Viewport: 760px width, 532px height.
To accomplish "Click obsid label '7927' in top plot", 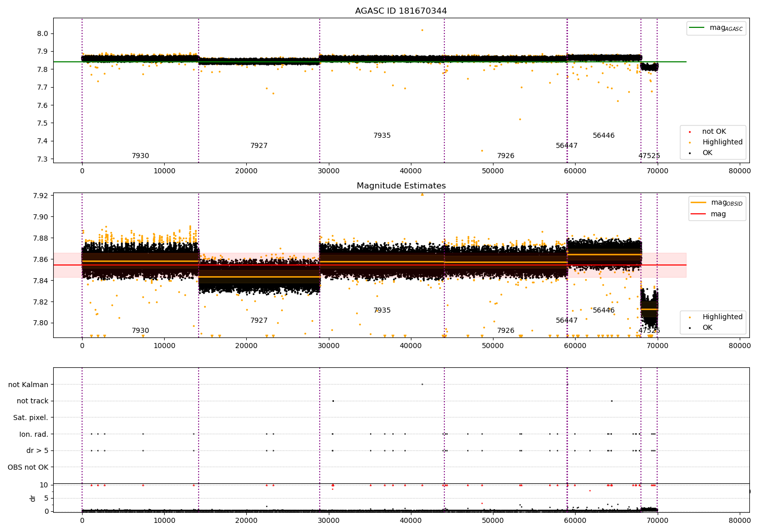I will (259, 146).
